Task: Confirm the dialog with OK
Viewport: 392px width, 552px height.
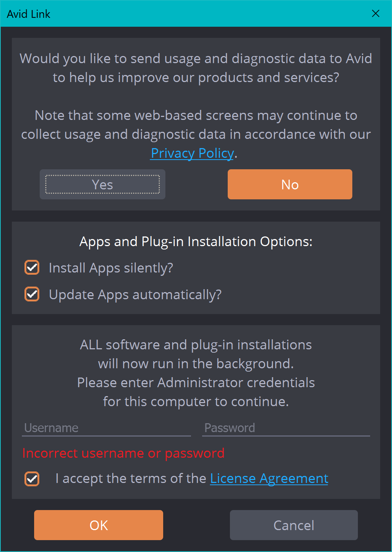Action: 99,525
